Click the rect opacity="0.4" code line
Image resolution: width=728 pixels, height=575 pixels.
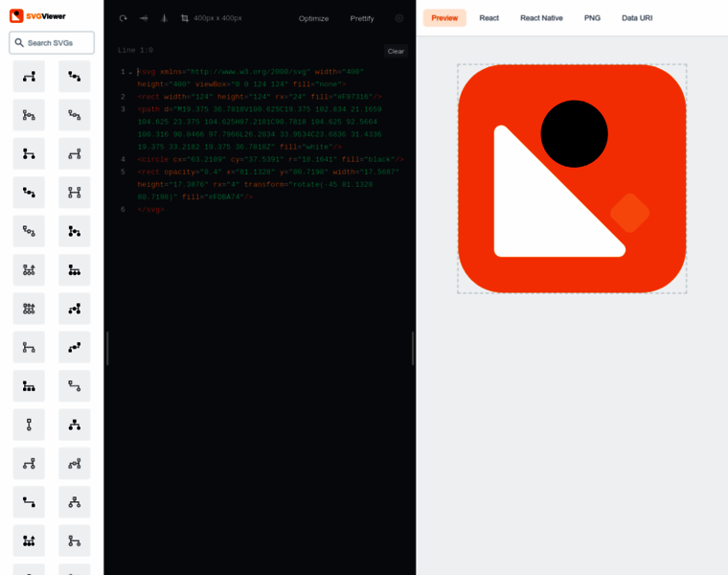point(268,184)
